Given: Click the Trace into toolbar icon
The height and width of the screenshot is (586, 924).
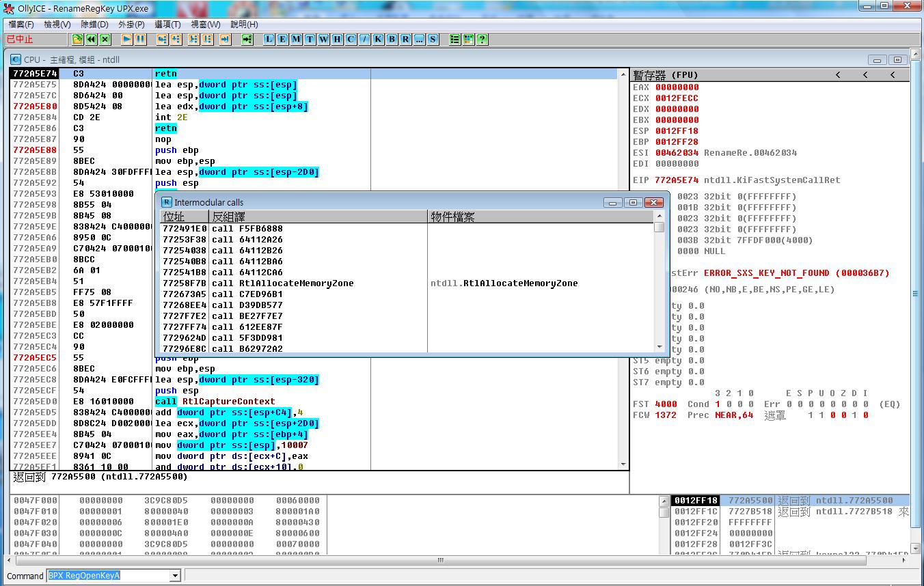Looking at the screenshot, I should [x=193, y=40].
